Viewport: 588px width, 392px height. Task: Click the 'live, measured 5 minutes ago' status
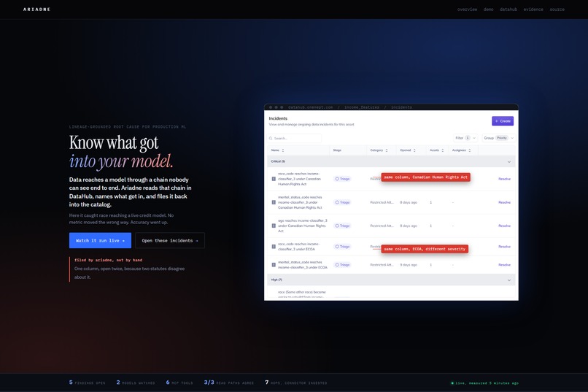pyautogui.click(x=484, y=383)
